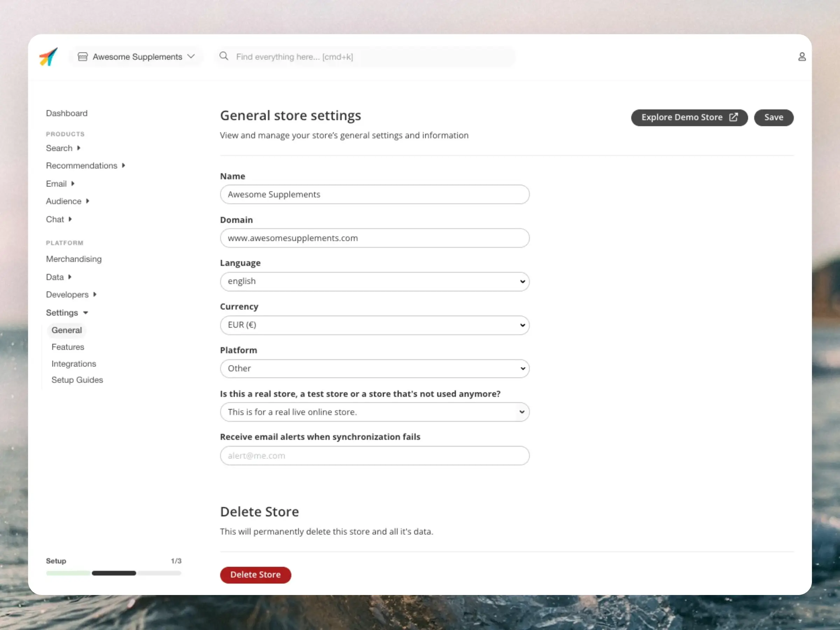The image size is (840, 630).
Task: Click the synchronization alert email field
Action: 374,456
